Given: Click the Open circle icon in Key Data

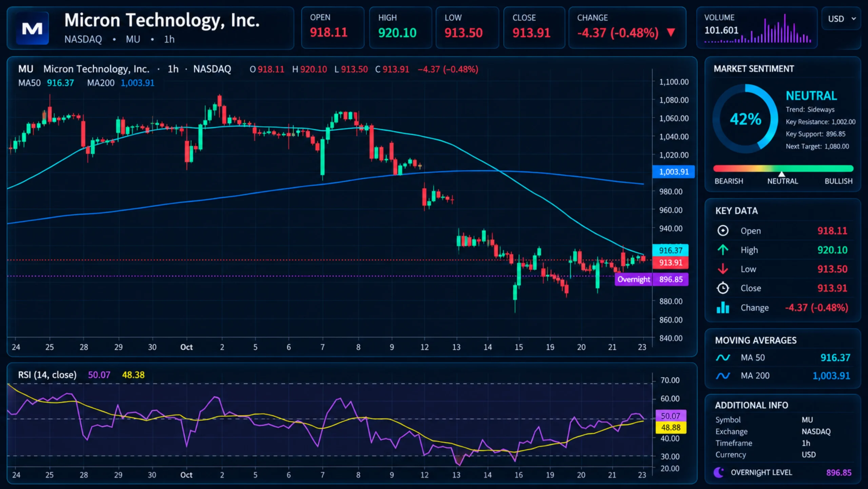Looking at the screenshot, I should (x=723, y=231).
